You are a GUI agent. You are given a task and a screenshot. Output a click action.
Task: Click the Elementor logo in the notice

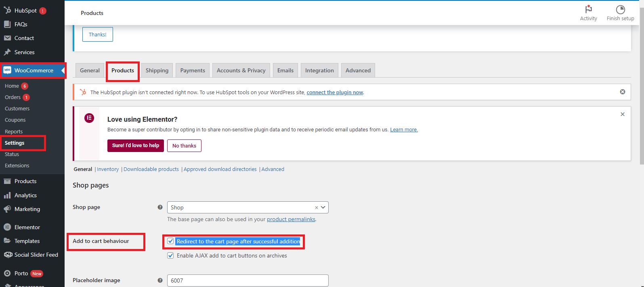89,118
